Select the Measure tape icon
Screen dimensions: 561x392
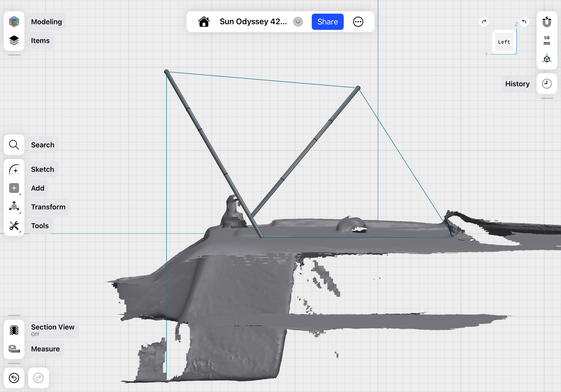[14, 349]
